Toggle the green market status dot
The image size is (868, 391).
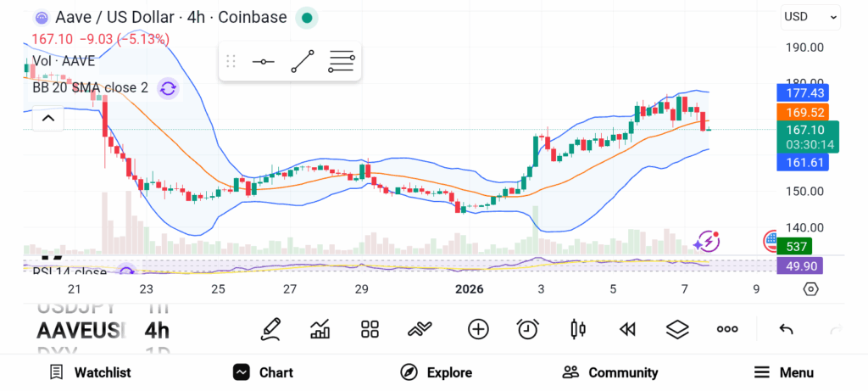pos(307,17)
